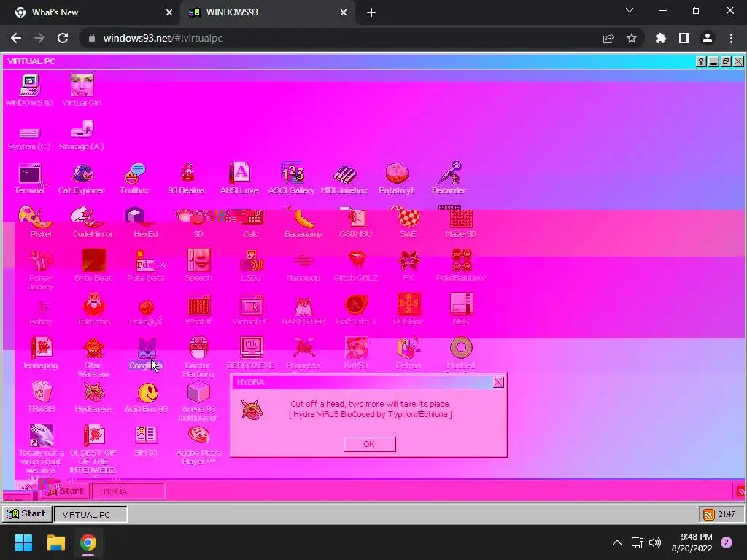Open HAMPSTER icon
Screen dimensions: 747x560
tap(303, 309)
